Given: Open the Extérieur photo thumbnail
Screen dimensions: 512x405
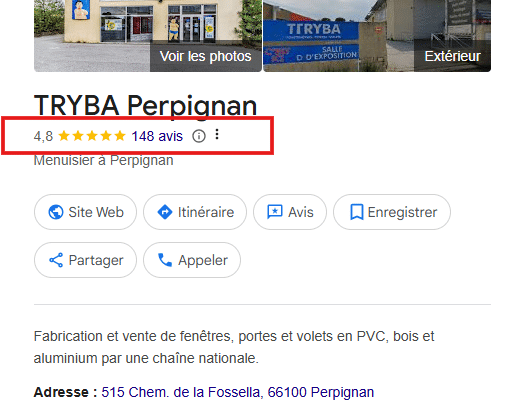Looking at the screenshot, I should (377, 36).
